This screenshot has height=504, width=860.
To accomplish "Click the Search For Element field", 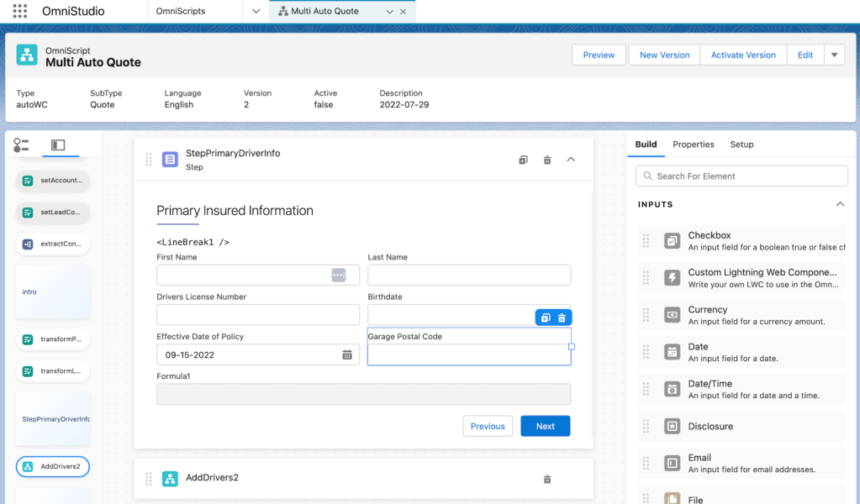I will tap(741, 176).
